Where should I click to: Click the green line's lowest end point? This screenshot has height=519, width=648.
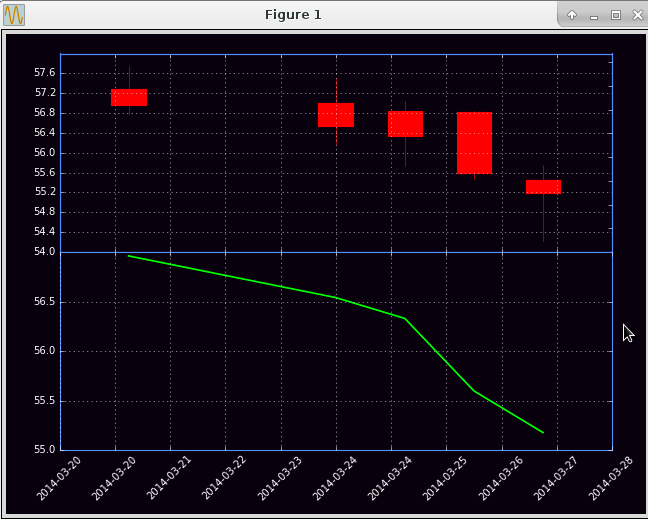[x=543, y=433]
